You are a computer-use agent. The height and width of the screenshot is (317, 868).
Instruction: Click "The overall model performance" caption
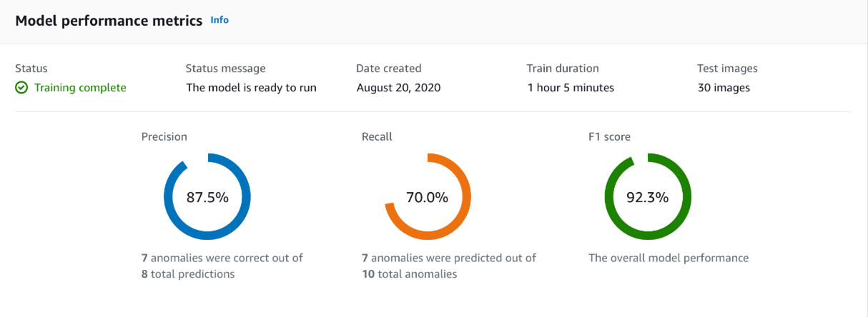669,258
